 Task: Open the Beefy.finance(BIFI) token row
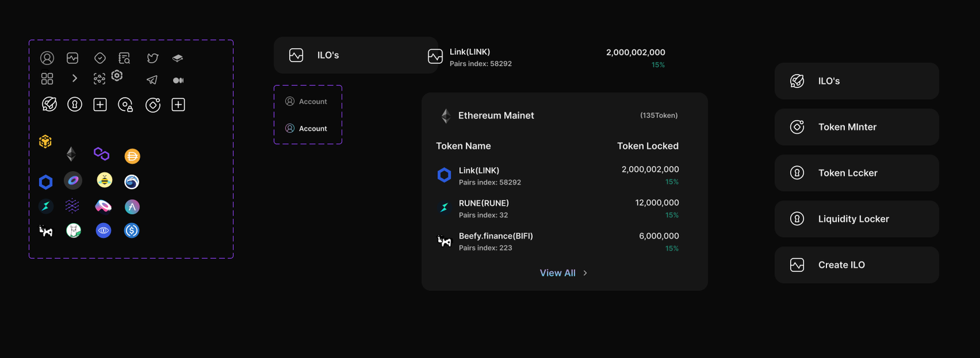pyautogui.click(x=558, y=242)
